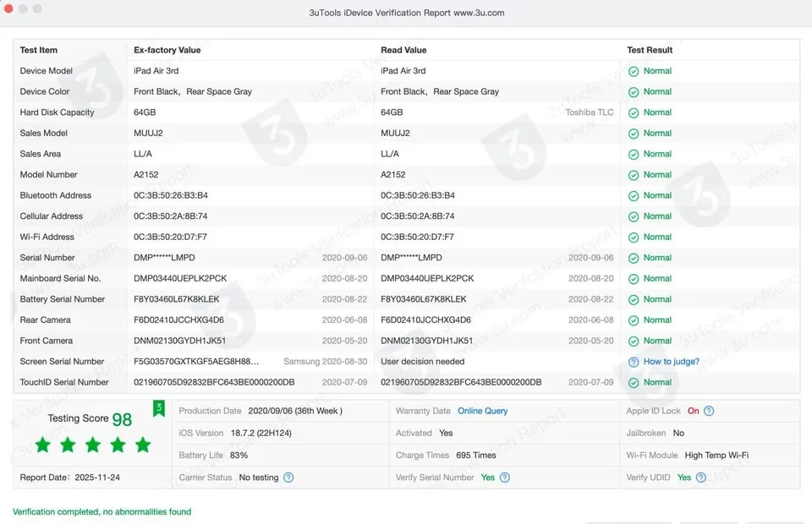Click the Normal checkmark for TouchID Serial Number
Image resolution: width=812 pixels, height=524 pixels.
click(634, 382)
